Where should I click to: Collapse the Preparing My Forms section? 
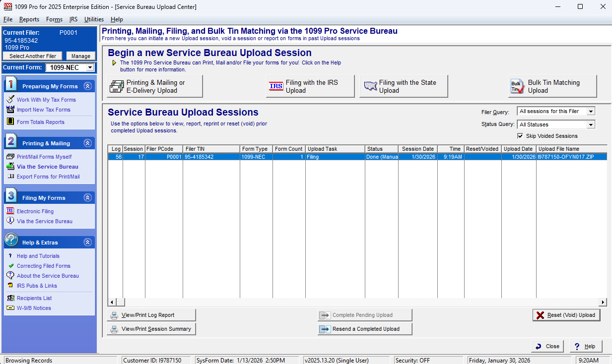click(x=88, y=86)
